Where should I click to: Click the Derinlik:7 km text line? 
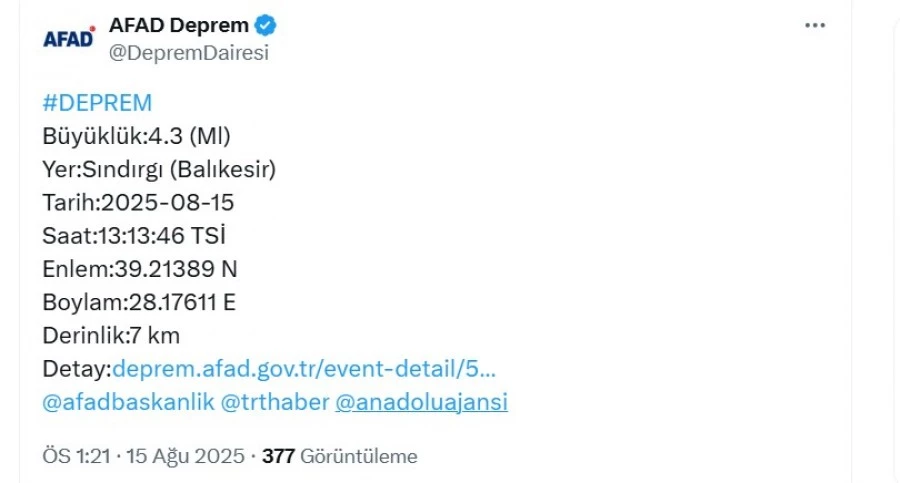(111, 335)
